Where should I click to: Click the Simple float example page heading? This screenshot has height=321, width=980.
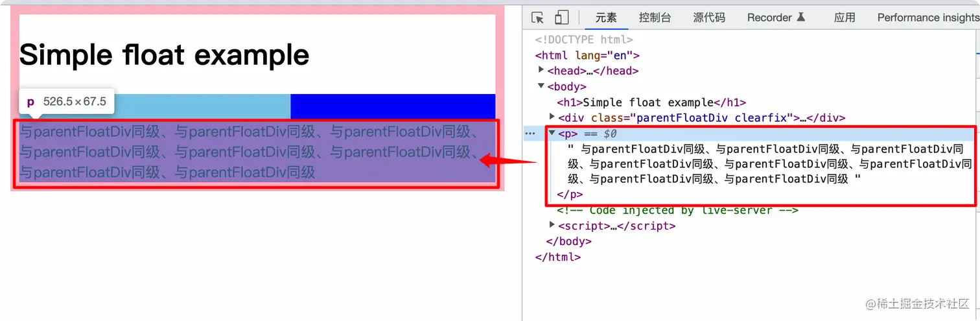164,55
